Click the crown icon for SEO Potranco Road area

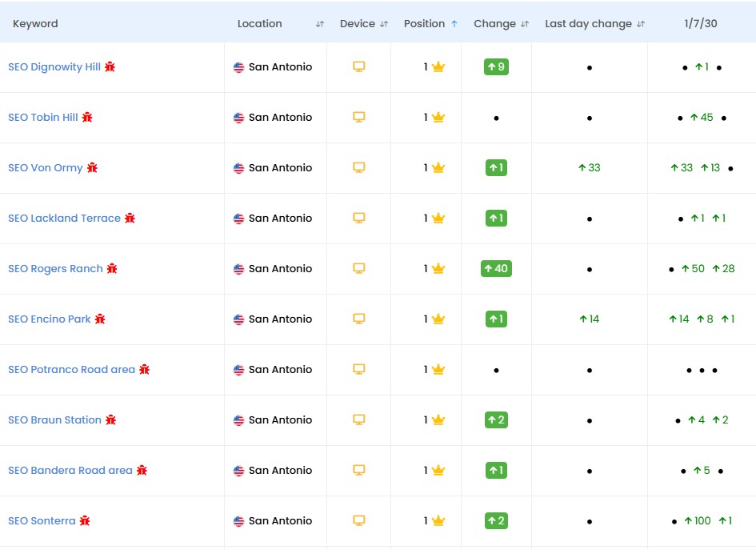pyautogui.click(x=437, y=369)
